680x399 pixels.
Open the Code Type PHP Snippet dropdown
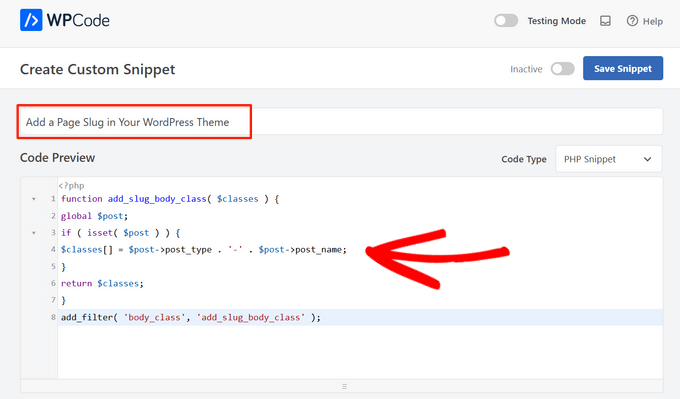(608, 159)
